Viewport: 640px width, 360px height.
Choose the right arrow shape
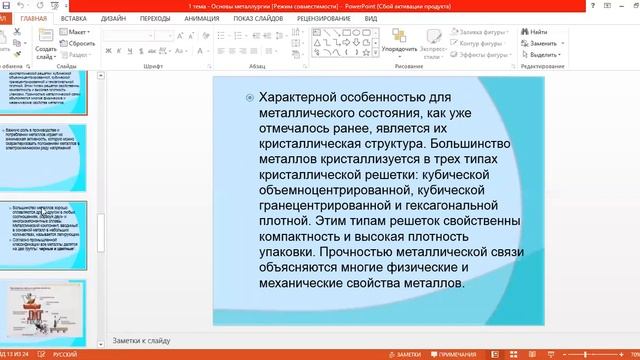tap(347, 42)
